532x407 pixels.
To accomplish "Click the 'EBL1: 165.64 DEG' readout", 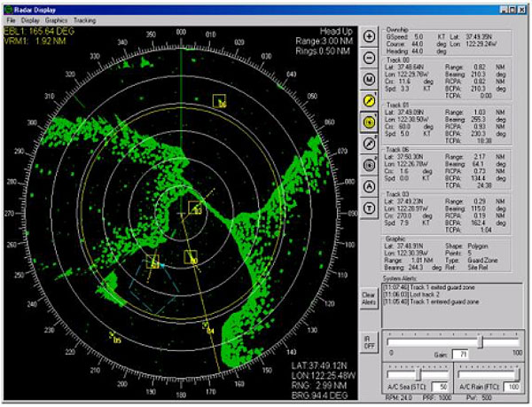I will tap(39, 31).
